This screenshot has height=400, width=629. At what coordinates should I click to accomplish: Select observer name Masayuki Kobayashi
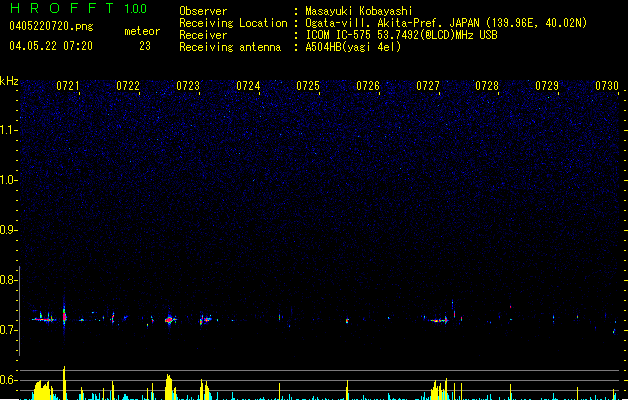tap(359, 11)
